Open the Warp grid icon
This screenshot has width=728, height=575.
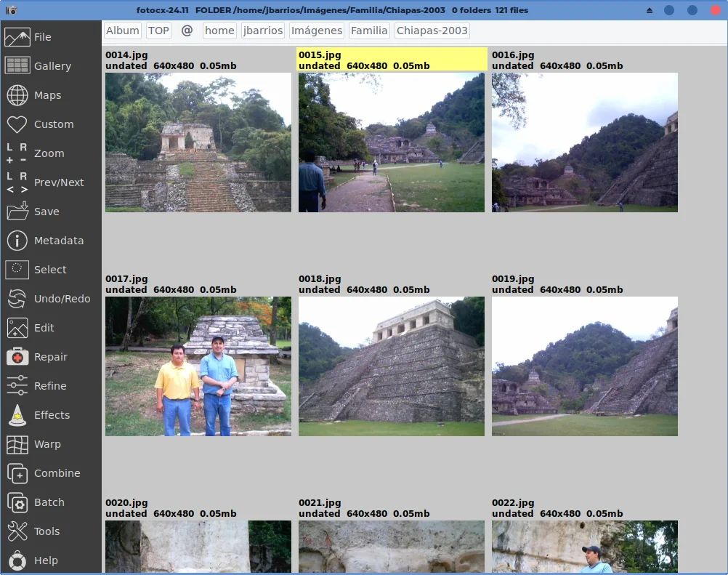coord(17,444)
